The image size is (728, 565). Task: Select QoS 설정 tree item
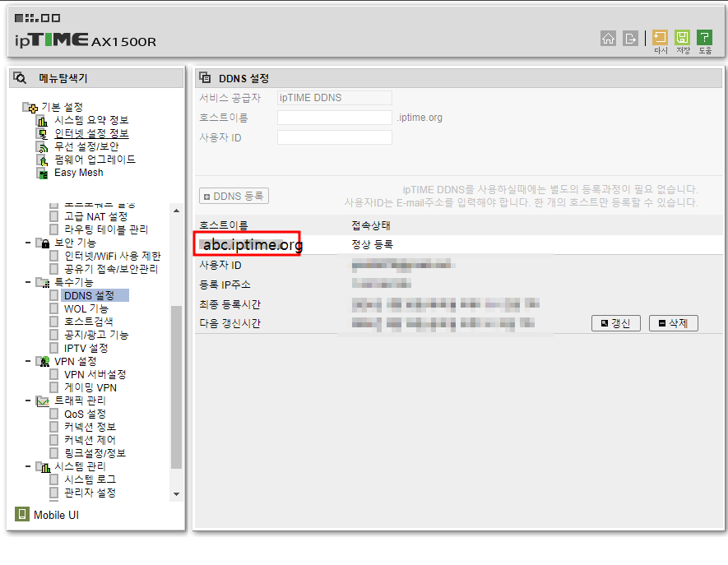tap(85, 414)
